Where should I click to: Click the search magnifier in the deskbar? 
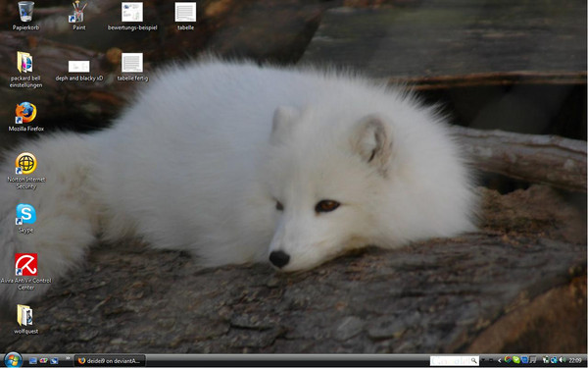click(x=474, y=361)
